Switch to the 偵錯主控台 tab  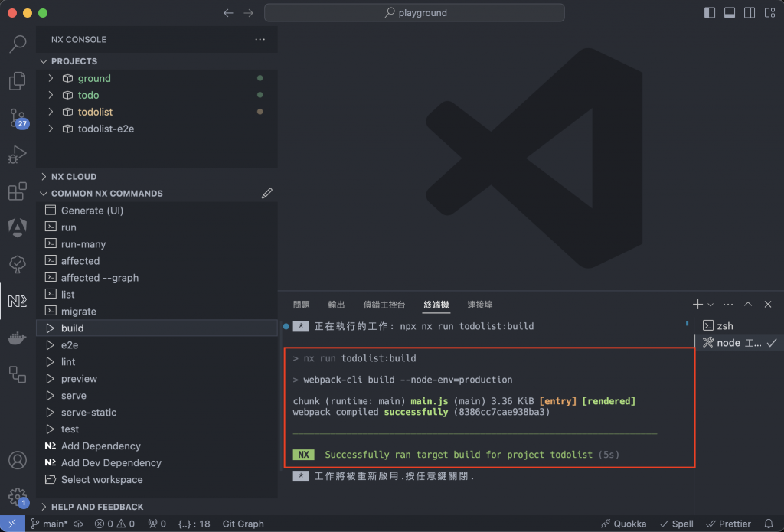[x=384, y=305]
